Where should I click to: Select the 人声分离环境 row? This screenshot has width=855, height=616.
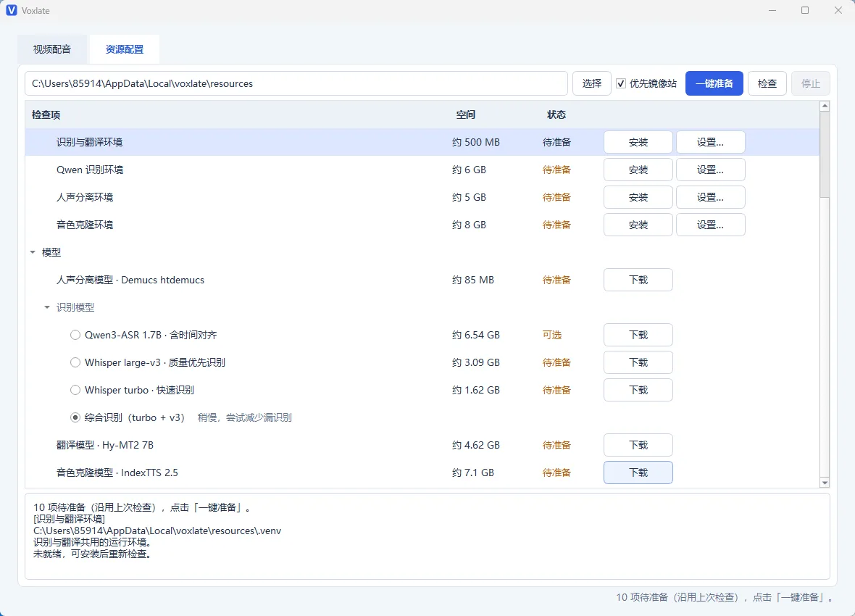point(422,198)
